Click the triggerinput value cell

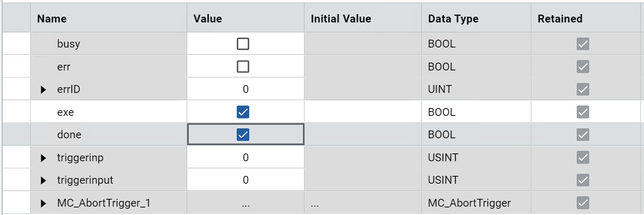tap(246, 181)
